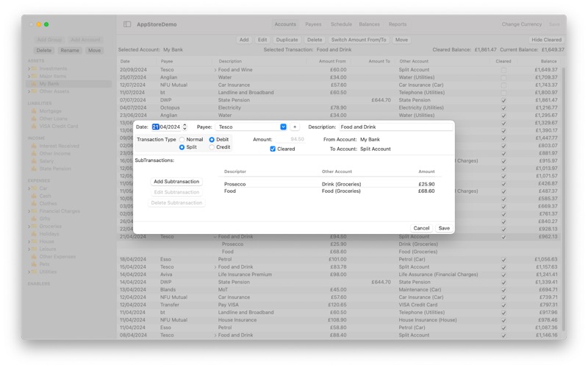Click the Hide Cleared button
Image resolution: width=588 pixels, height=368 pixels.
[x=546, y=40]
